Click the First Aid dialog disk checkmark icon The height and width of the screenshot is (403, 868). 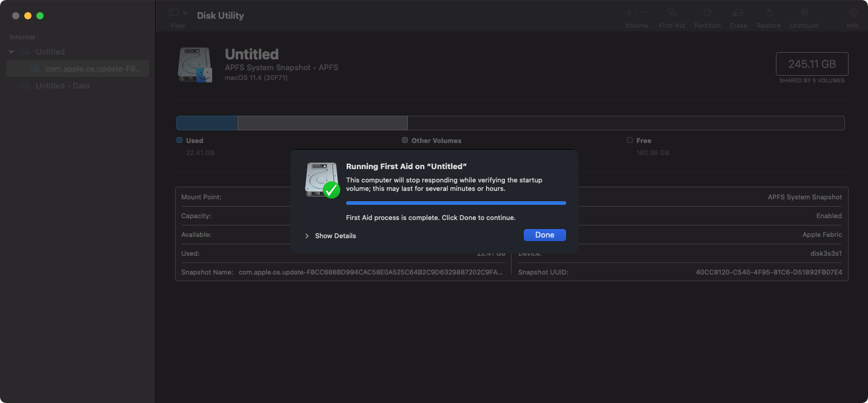(322, 180)
